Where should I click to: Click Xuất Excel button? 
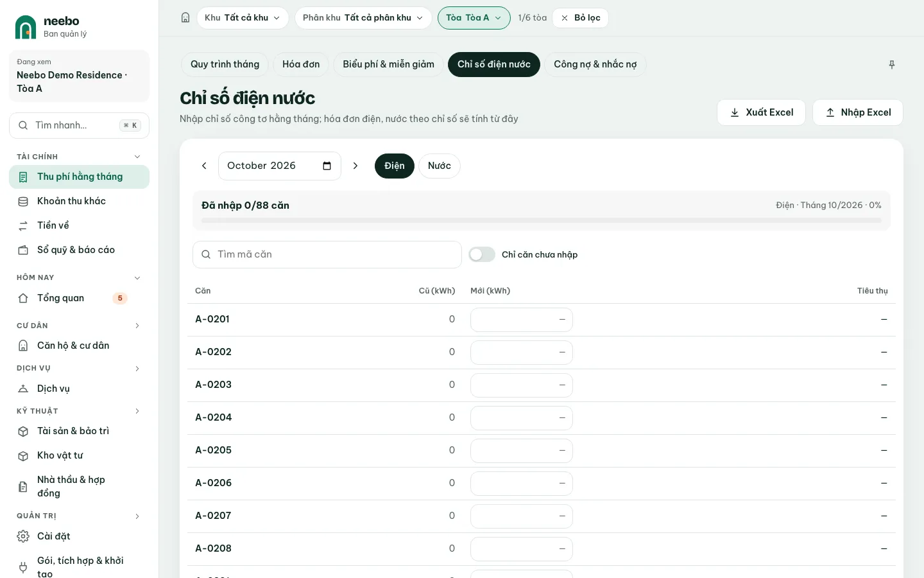coord(762,112)
